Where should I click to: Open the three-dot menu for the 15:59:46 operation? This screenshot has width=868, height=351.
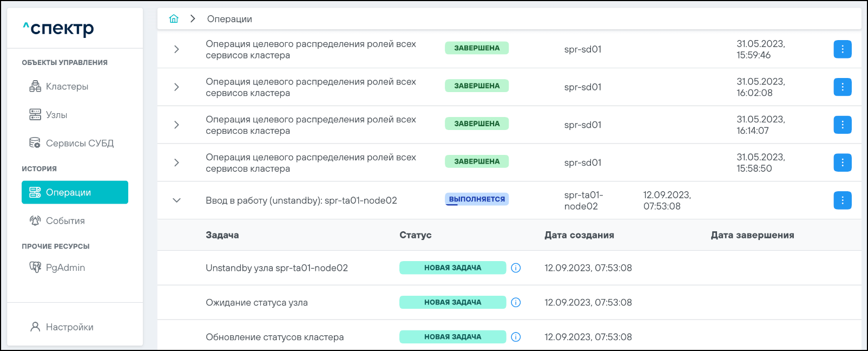(842, 49)
